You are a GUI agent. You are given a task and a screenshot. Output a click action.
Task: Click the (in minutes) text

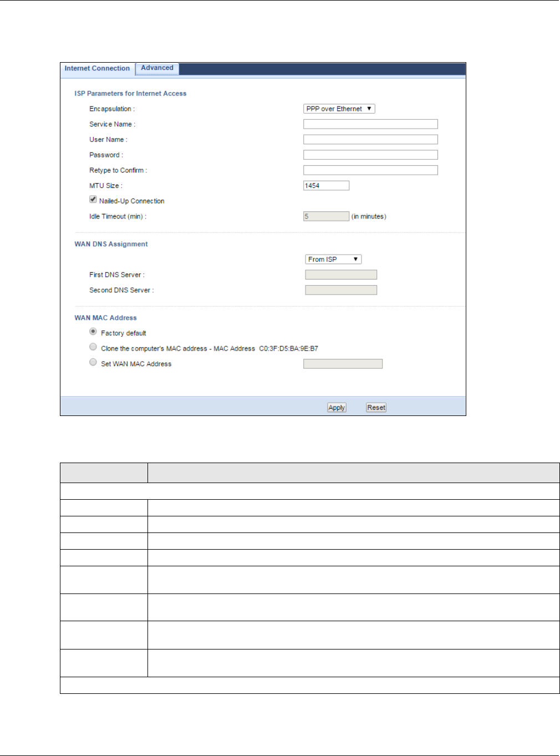(x=369, y=217)
